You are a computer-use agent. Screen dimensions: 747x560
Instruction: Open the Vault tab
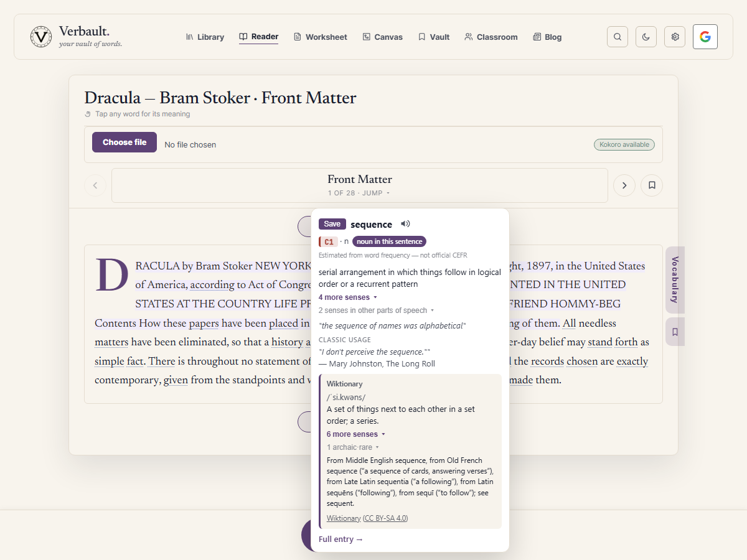(x=434, y=37)
